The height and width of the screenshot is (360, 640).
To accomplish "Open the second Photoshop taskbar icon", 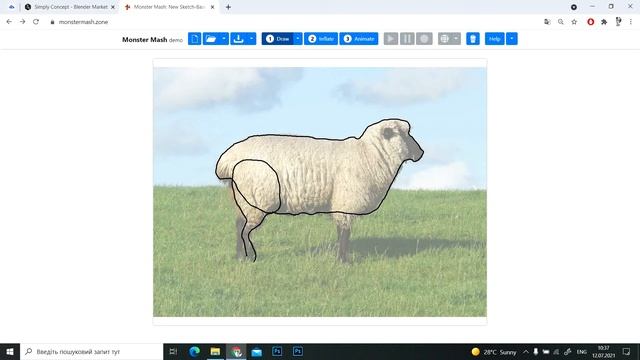I will point(298,351).
